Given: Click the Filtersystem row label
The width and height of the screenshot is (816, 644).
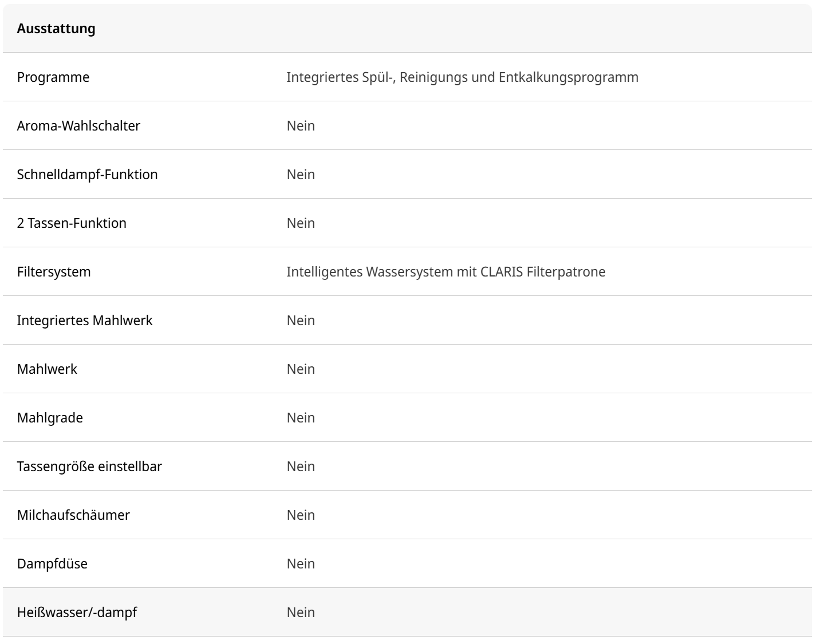Looking at the screenshot, I should 54,272.
